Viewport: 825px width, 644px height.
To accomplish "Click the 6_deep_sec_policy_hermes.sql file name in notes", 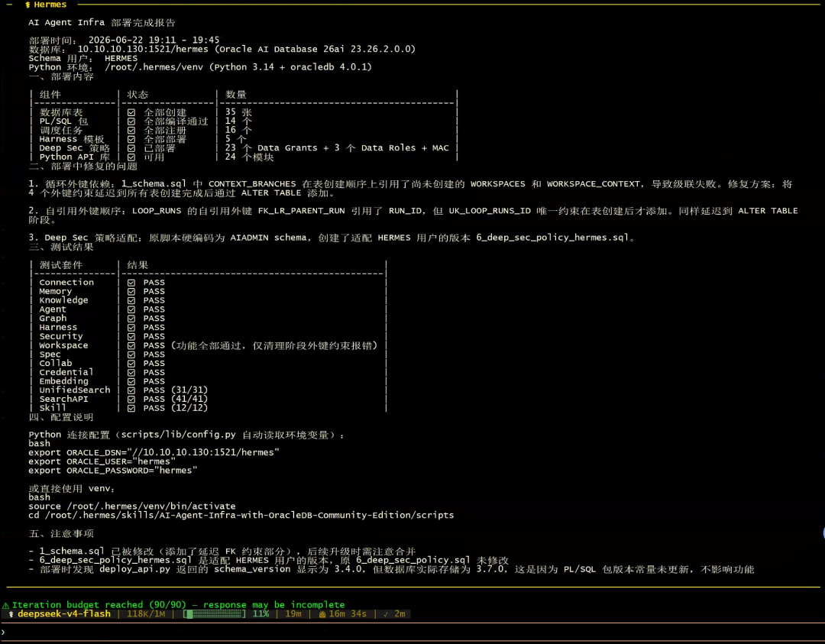I will [116, 560].
